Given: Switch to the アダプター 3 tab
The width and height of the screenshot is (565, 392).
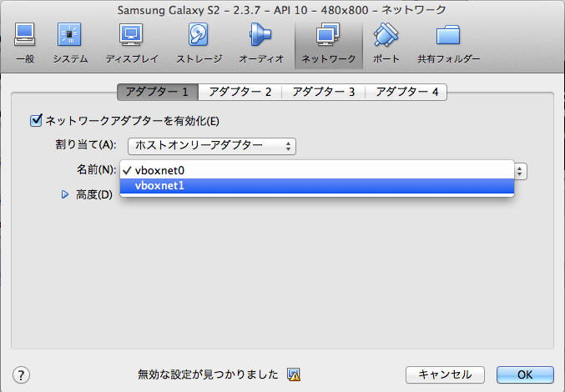Looking at the screenshot, I should pos(324,92).
